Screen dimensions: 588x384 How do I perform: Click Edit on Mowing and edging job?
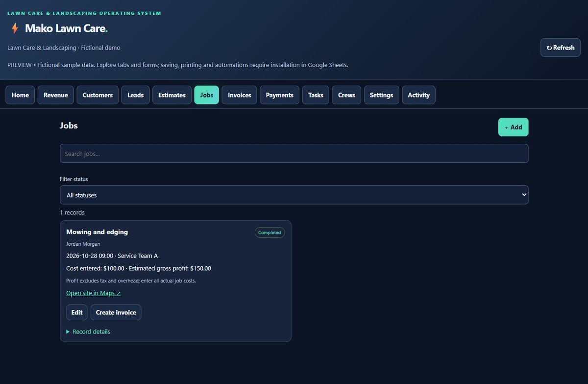click(x=77, y=312)
